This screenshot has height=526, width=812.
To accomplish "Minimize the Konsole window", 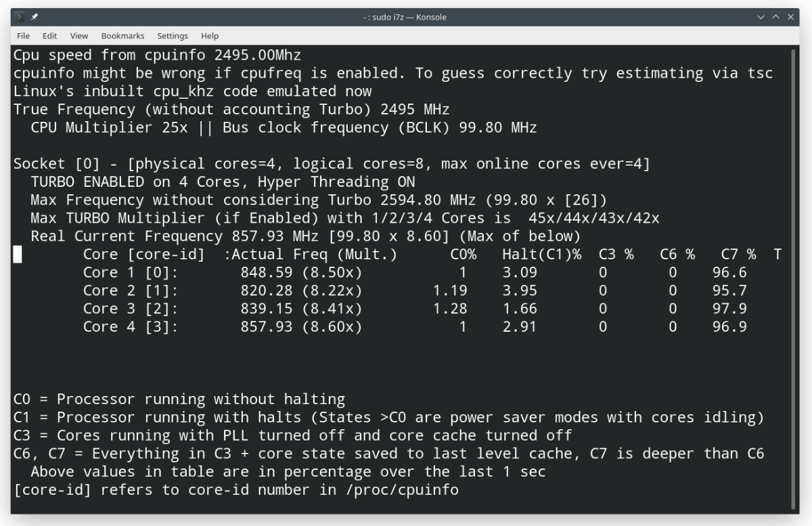I will click(761, 17).
